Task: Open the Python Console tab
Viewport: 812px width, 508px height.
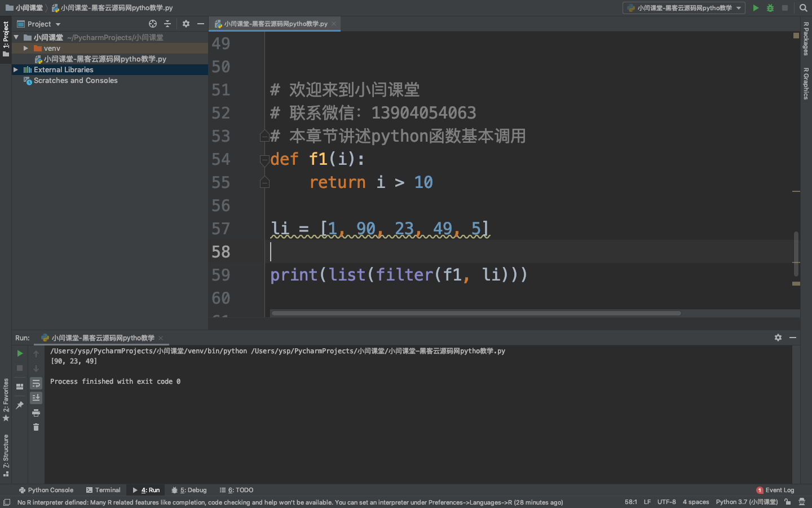Action: (x=46, y=491)
